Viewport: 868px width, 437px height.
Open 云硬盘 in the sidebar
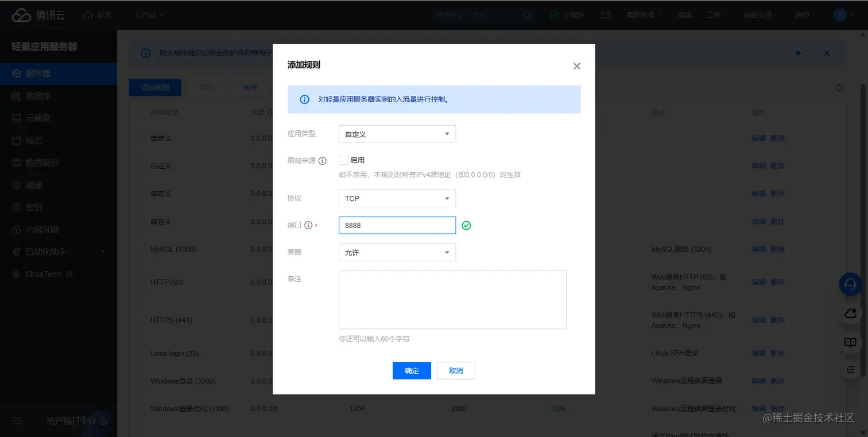[59, 118]
